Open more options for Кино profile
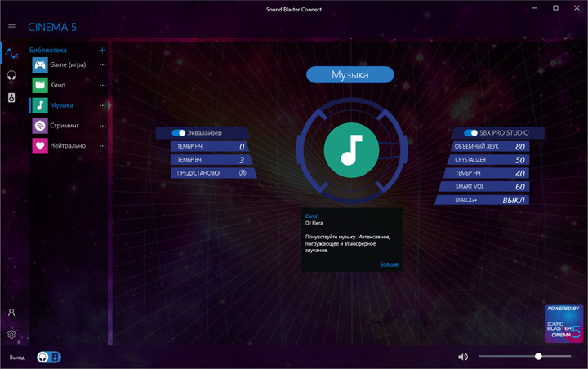The width and height of the screenshot is (588, 369). point(103,85)
